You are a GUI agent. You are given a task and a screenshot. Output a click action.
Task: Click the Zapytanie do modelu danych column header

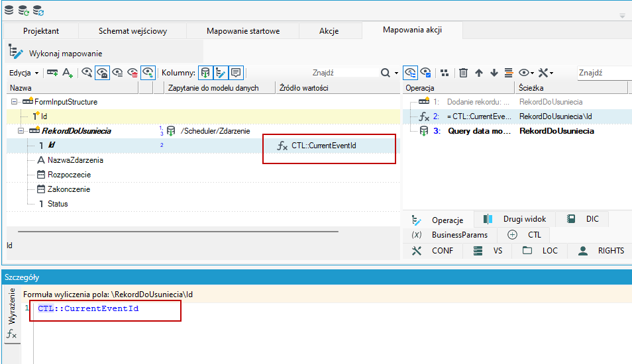[x=220, y=88]
